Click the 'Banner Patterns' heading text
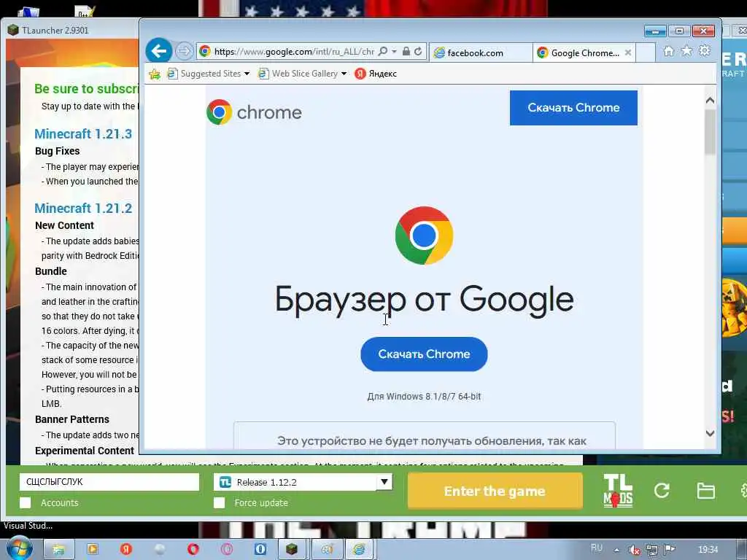 coord(72,419)
